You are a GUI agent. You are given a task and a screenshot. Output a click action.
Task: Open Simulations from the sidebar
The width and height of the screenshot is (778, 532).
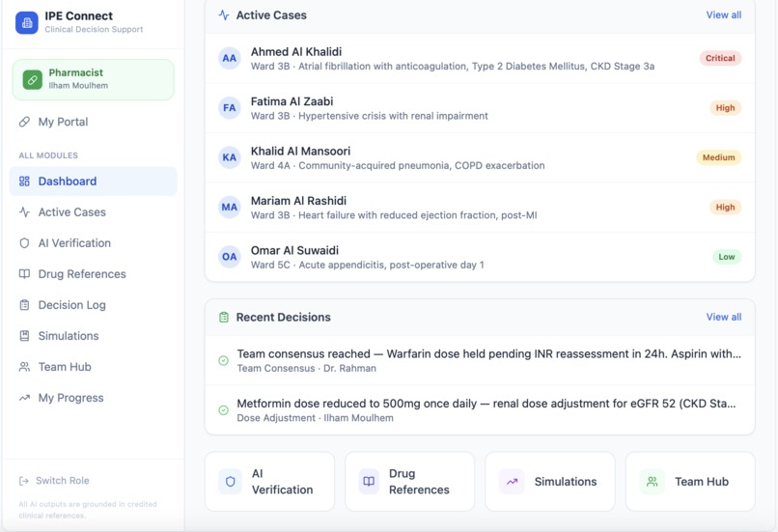pyautogui.click(x=94, y=336)
